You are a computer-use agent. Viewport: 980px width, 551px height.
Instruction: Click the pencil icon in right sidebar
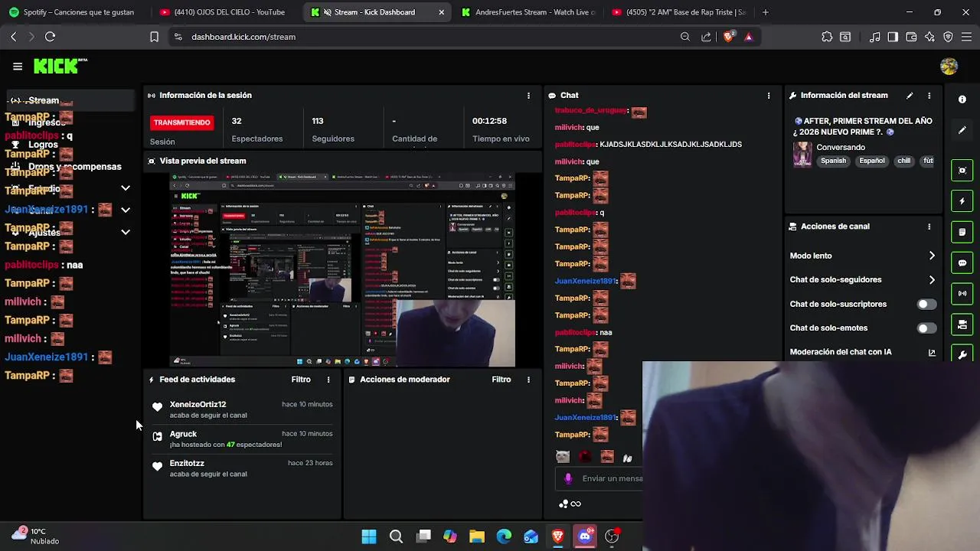[962, 130]
